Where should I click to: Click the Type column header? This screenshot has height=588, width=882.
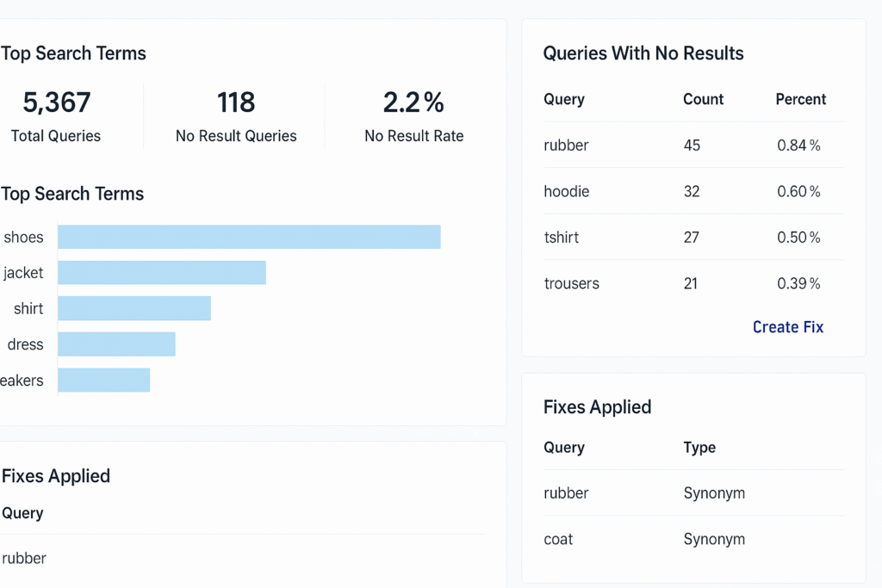point(699,448)
